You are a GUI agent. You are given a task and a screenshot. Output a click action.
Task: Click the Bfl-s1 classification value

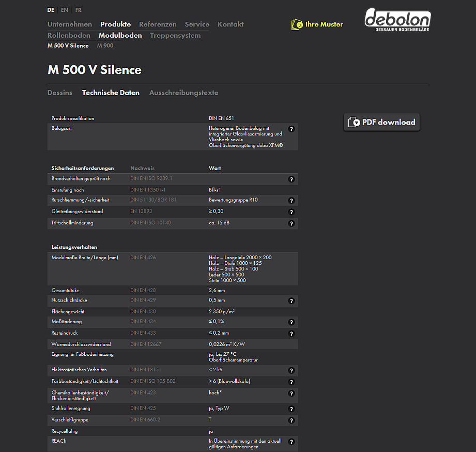click(x=214, y=190)
